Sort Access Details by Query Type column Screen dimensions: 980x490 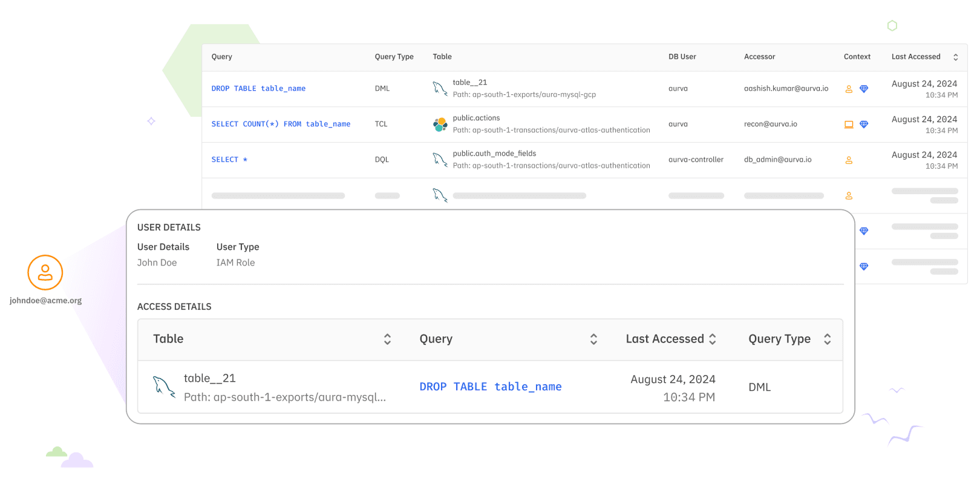click(827, 339)
